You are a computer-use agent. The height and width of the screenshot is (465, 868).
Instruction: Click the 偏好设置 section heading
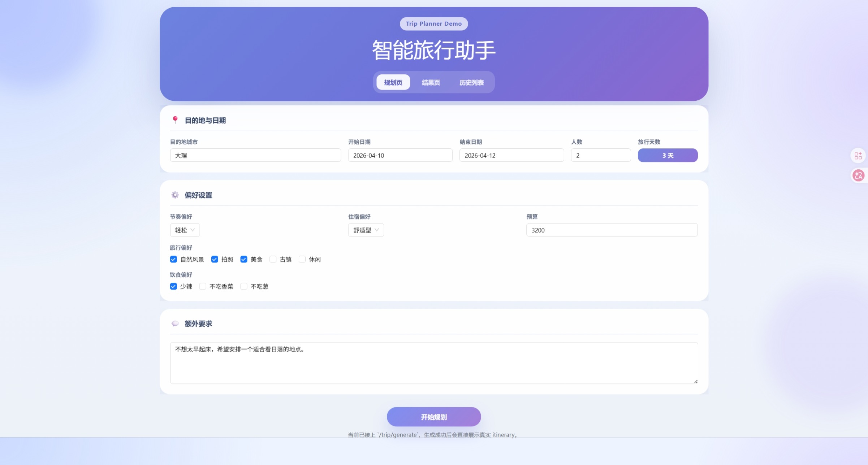pyautogui.click(x=198, y=195)
